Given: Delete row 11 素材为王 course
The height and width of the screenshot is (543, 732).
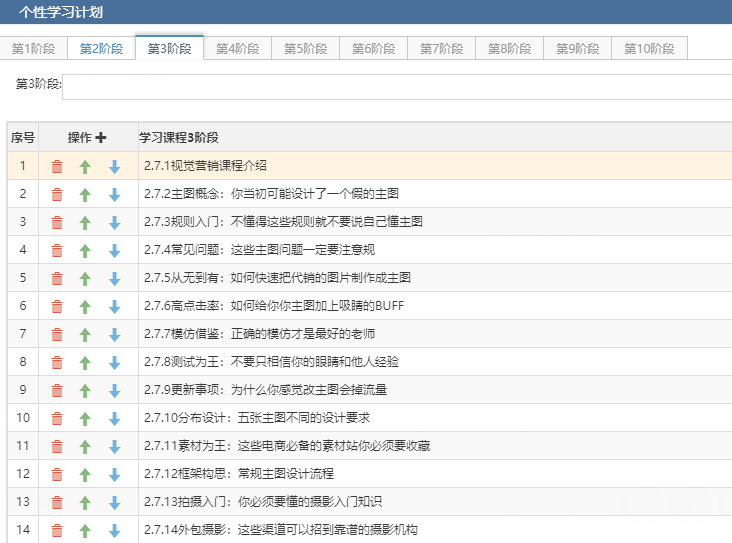Looking at the screenshot, I should tap(57, 447).
